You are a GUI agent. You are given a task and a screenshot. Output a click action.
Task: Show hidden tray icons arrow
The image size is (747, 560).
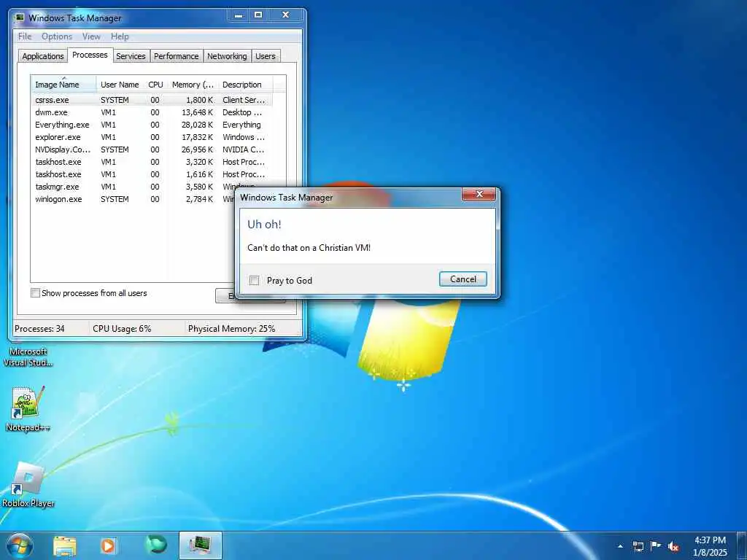[x=620, y=546]
